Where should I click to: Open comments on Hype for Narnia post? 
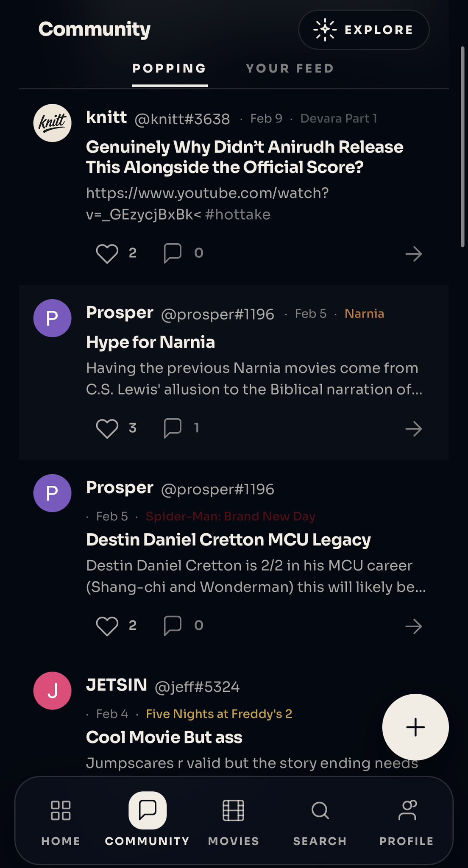tap(173, 428)
